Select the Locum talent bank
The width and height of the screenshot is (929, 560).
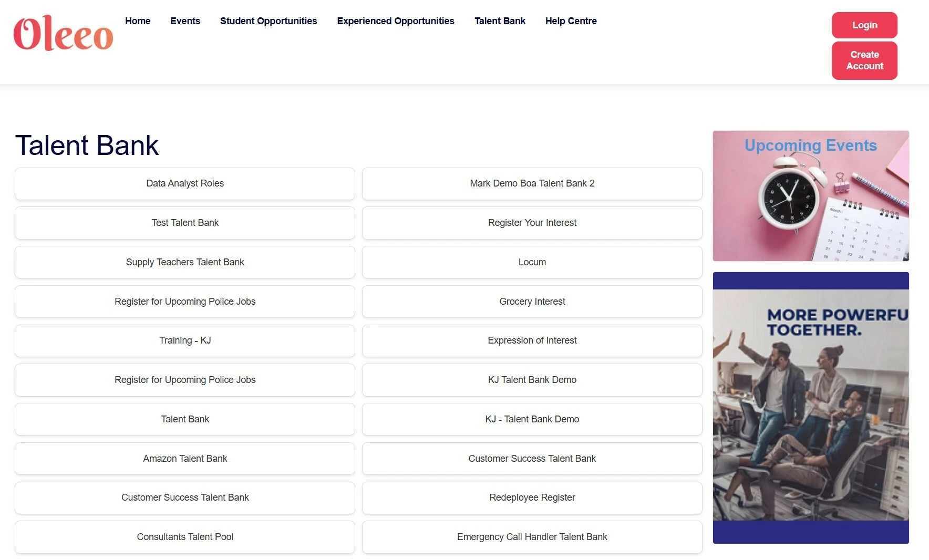[532, 262]
